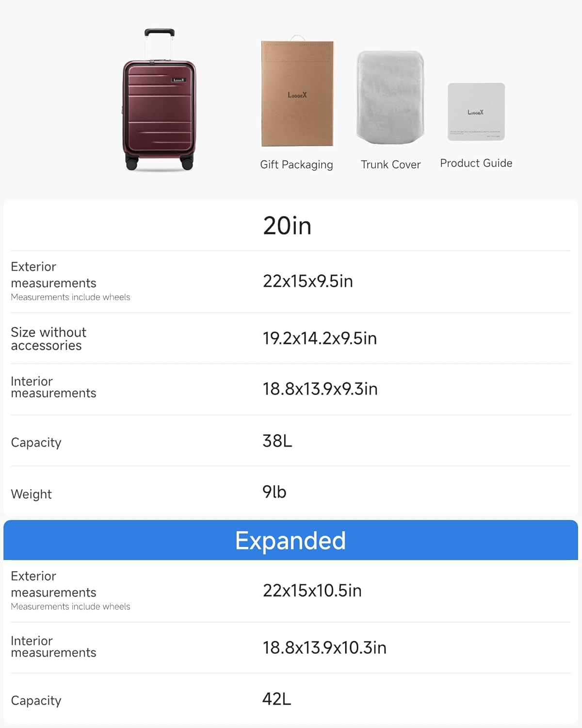Select the "Size without accessories" row label

(48, 339)
